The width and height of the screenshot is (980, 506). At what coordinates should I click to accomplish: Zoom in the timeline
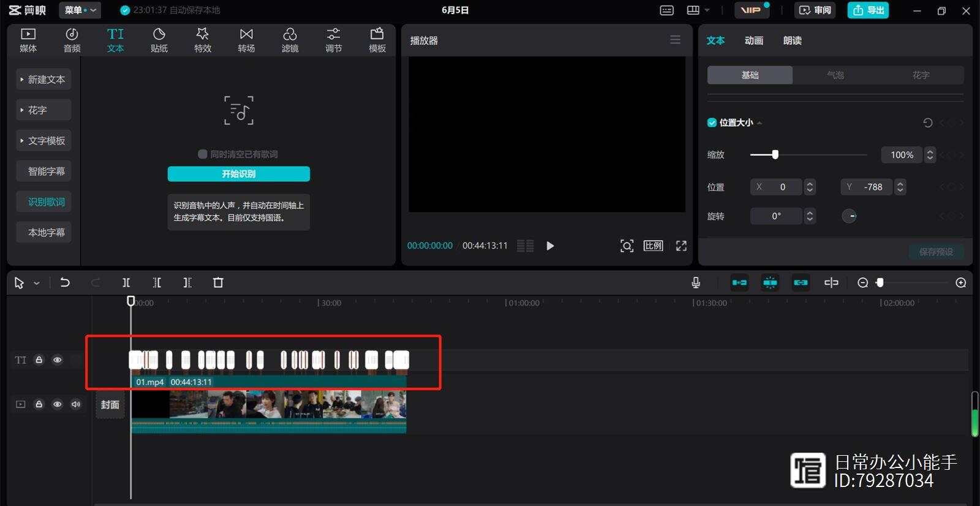click(x=961, y=282)
